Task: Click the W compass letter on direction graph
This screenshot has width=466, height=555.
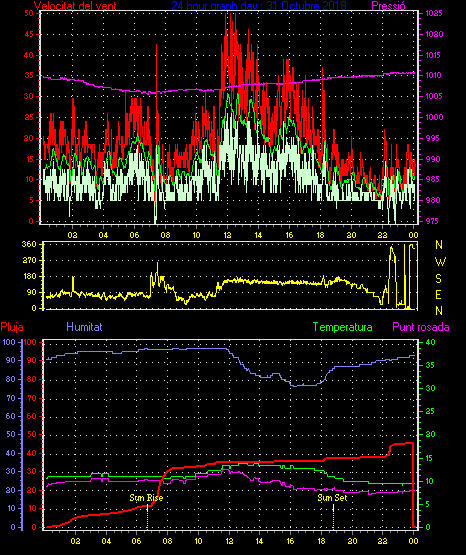Action: pos(440,262)
